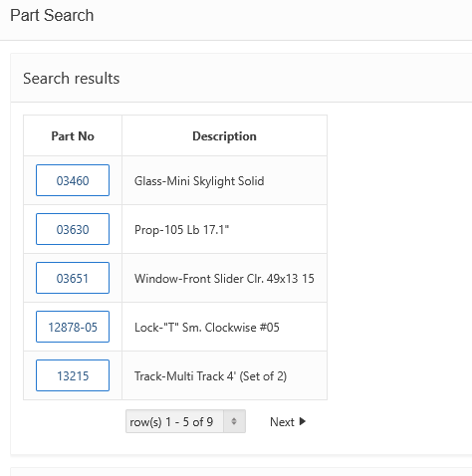This screenshot has width=472, height=476.
Task: Open part number 03630
Action: (73, 229)
